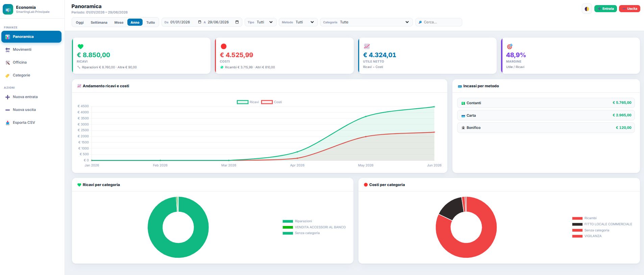Click the Economia app logo icon
The width and height of the screenshot is (644, 275).
click(x=8, y=9)
